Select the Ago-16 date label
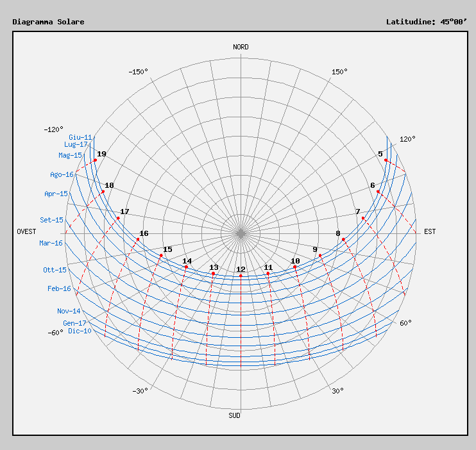This screenshot has height=450, width=476. pyautogui.click(x=62, y=174)
